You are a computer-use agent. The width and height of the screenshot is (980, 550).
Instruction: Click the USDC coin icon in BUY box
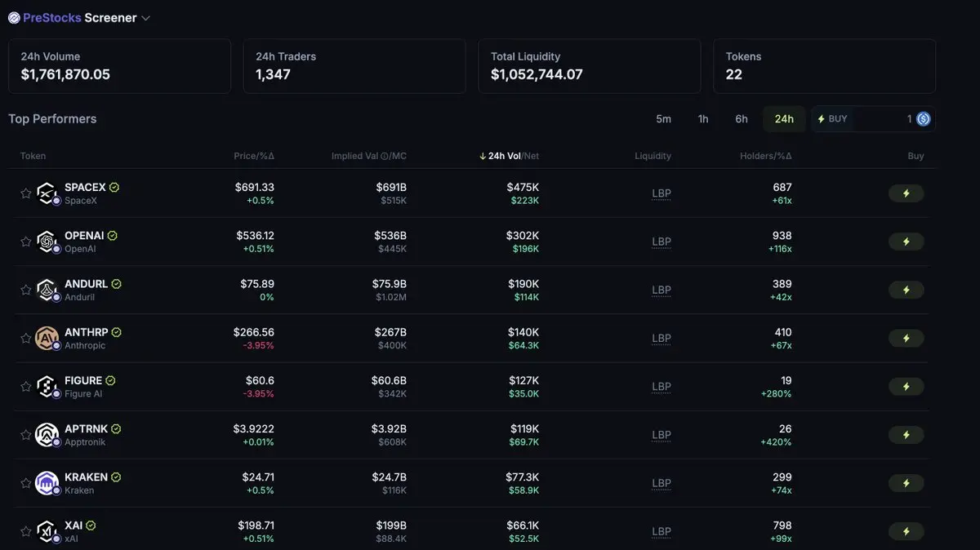point(924,119)
